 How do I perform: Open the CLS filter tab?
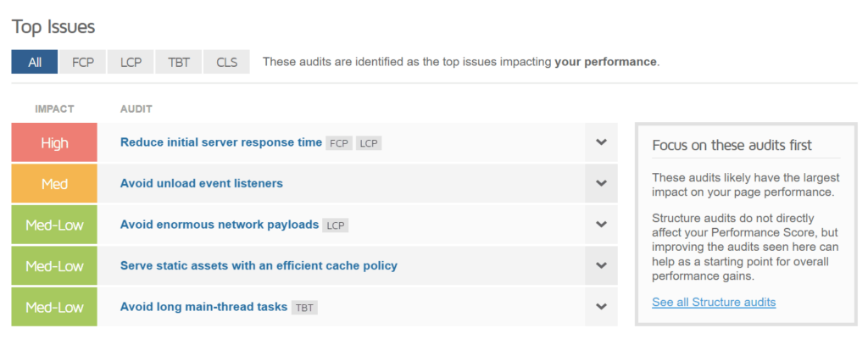[x=226, y=62]
